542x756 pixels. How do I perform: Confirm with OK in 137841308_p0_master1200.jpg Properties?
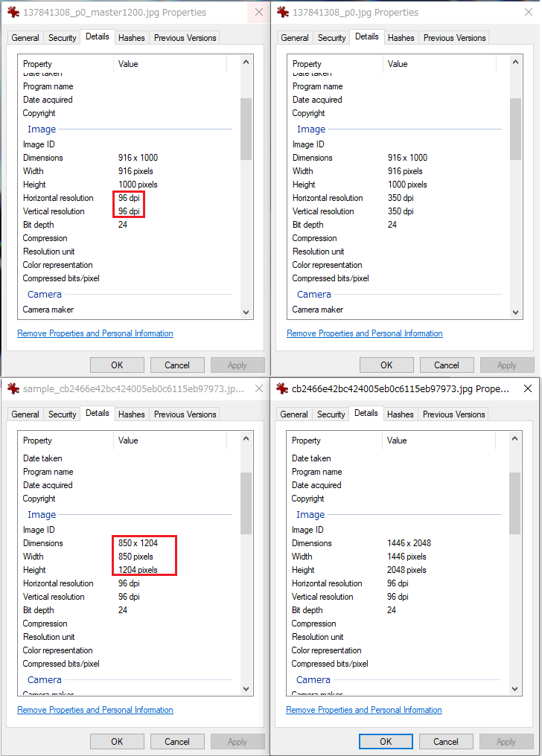[117, 365]
